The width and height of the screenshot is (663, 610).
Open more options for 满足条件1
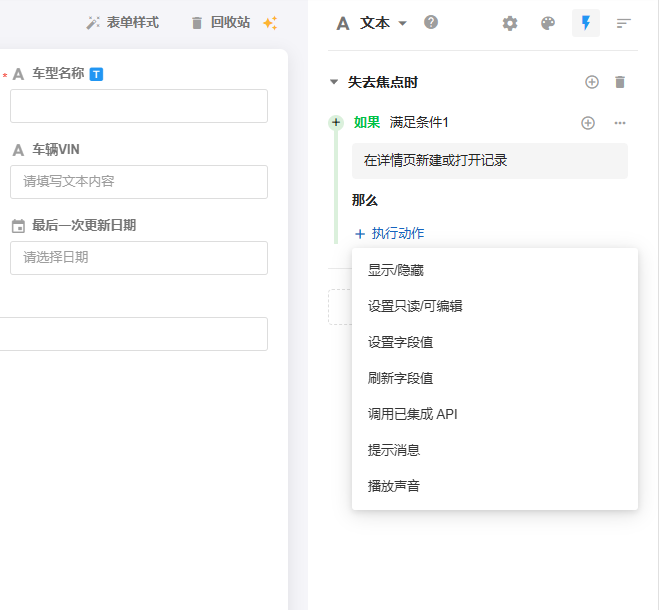620,123
